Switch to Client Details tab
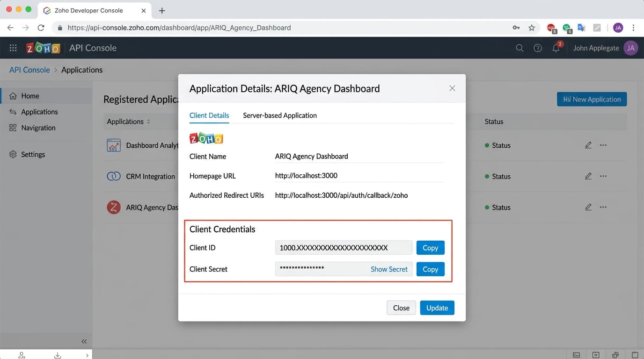Viewport: 644px width, 359px height. click(209, 115)
